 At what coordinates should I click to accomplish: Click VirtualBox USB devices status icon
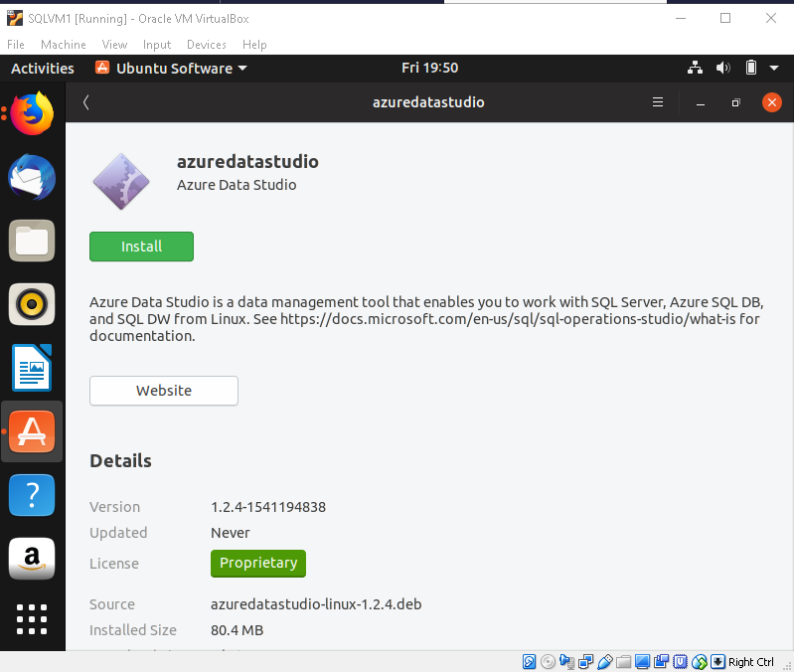(x=604, y=662)
